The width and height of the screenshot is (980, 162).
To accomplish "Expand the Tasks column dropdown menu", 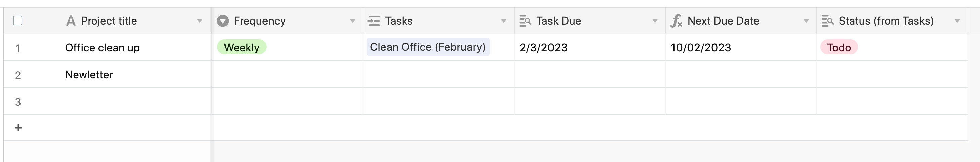I will [x=503, y=21].
